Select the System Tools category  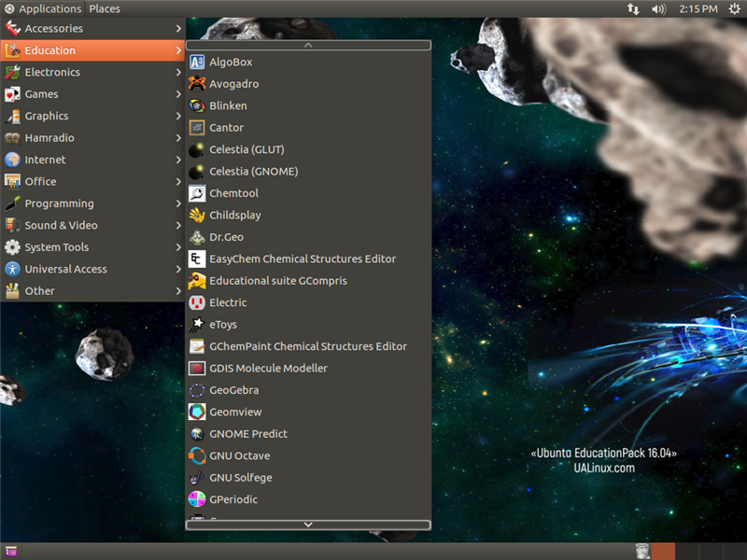point(92,247)
